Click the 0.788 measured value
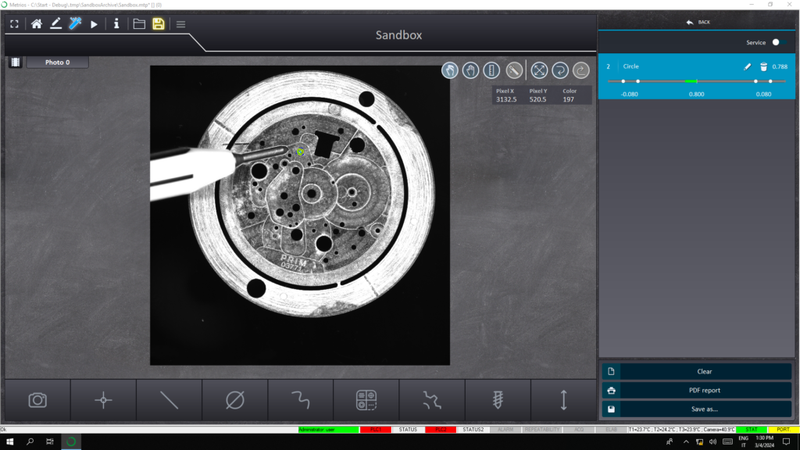 pyautogui.click(x=780, y=67)
